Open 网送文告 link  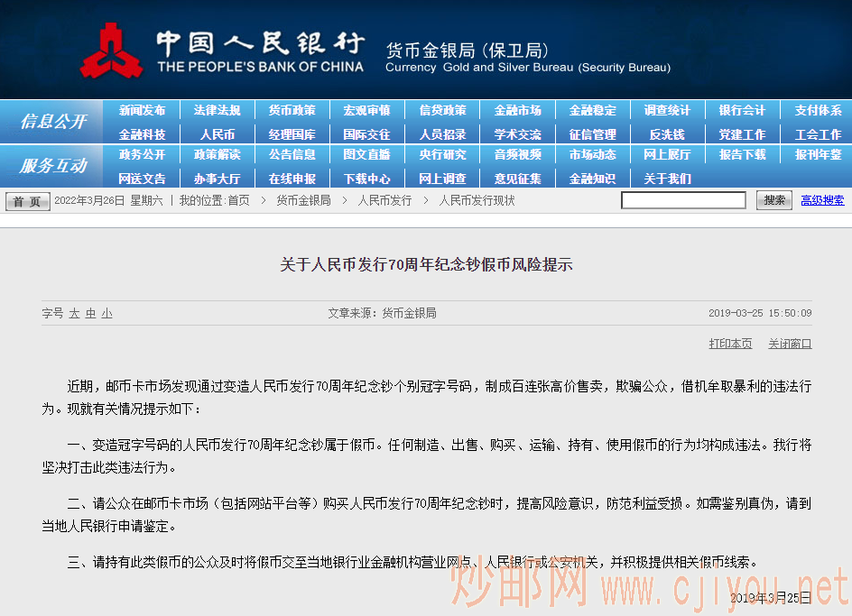(x=142, y=179)
